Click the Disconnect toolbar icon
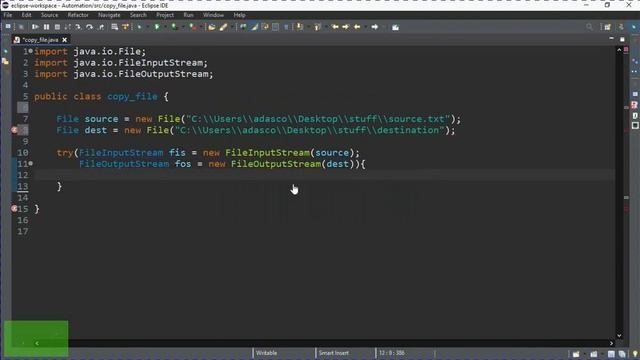640x360 pixels. point(67,27)
